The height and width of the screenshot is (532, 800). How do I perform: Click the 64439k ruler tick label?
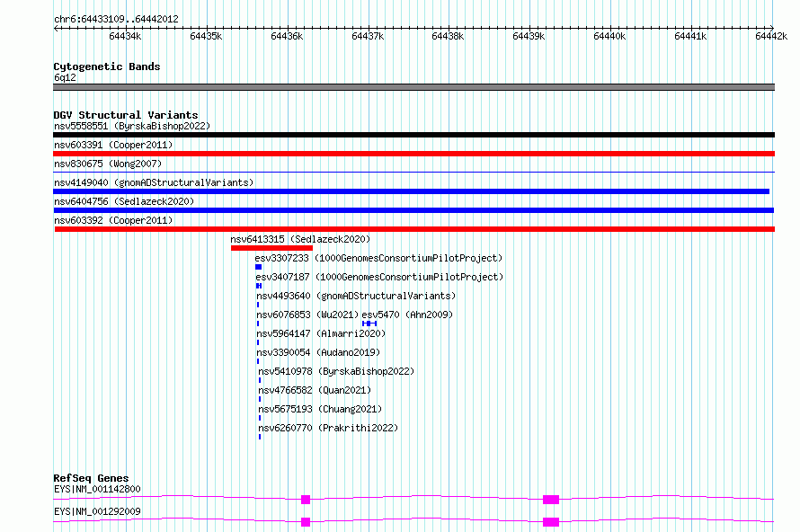tap(529, 36)
